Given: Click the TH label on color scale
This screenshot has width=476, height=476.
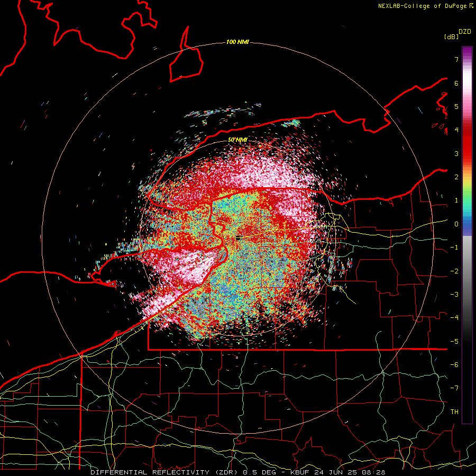Looking at the screenshot, I should pos(454,412).
